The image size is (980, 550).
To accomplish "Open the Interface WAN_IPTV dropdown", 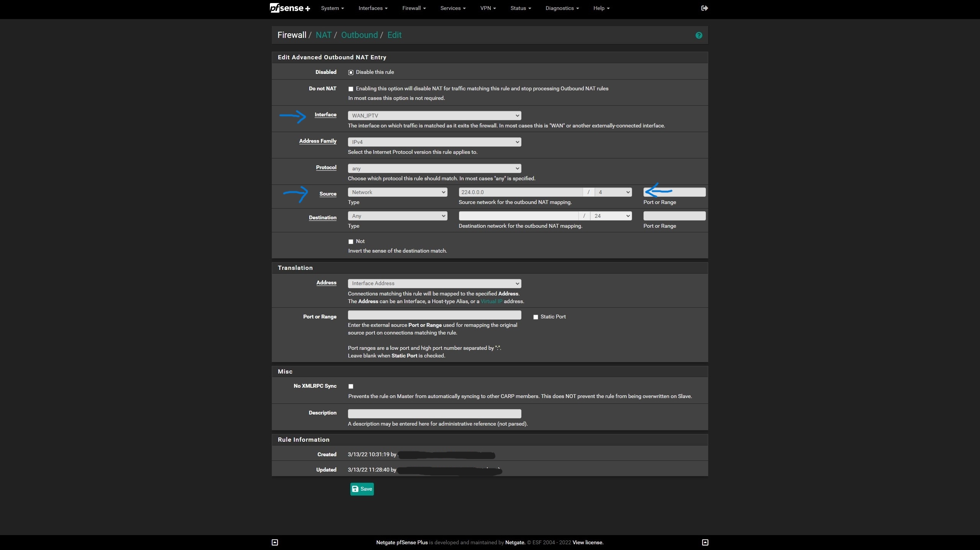I will point(434,116).
